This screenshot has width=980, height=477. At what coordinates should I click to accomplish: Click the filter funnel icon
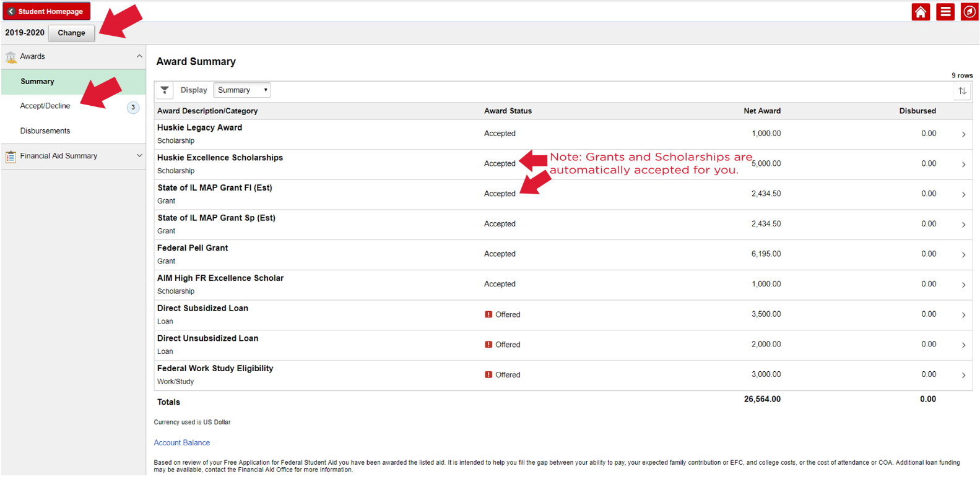[x=165, y=90]
